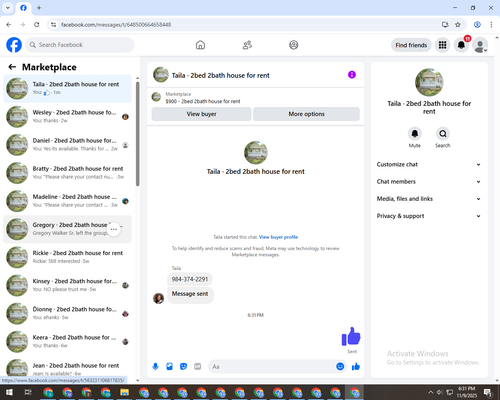Screen dimensions: 500x400
Task: Select the Taila conversation in list
Action: pyautogui.click(x=67, y=88)
